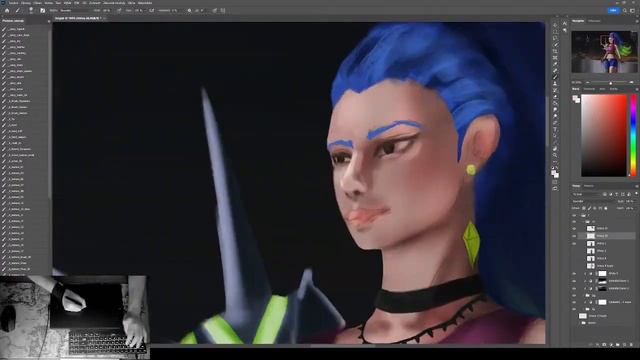The image size is (640, 360).
Task: Open the foreground color picker in the toolbar
Action: pyautogui.click(x=554, y=173)
